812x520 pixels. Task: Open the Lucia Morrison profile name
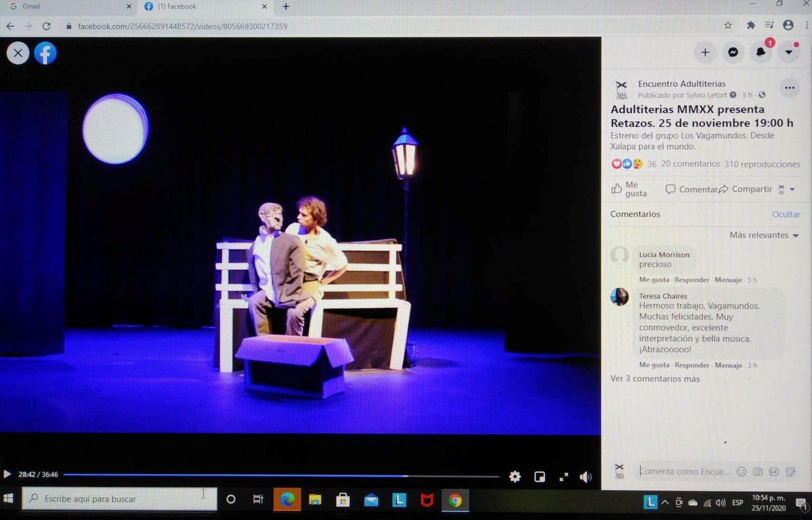(x=664, y=254)
